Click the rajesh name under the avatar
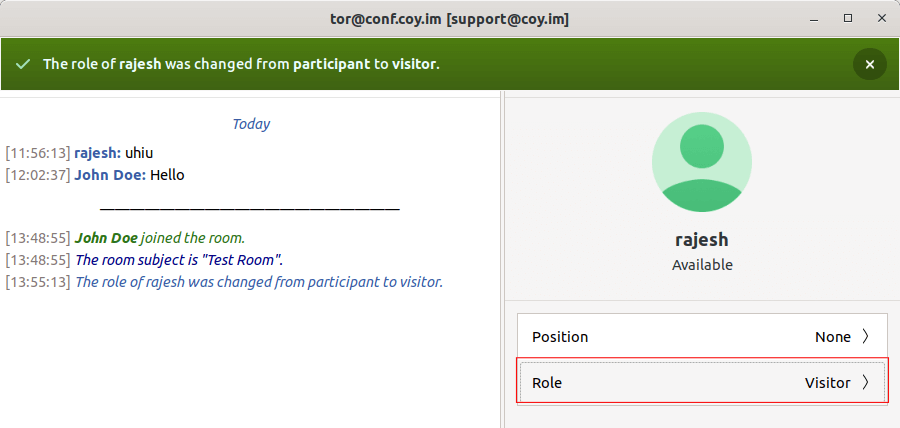This screenshot has height=428, width=900. [702, 240]
